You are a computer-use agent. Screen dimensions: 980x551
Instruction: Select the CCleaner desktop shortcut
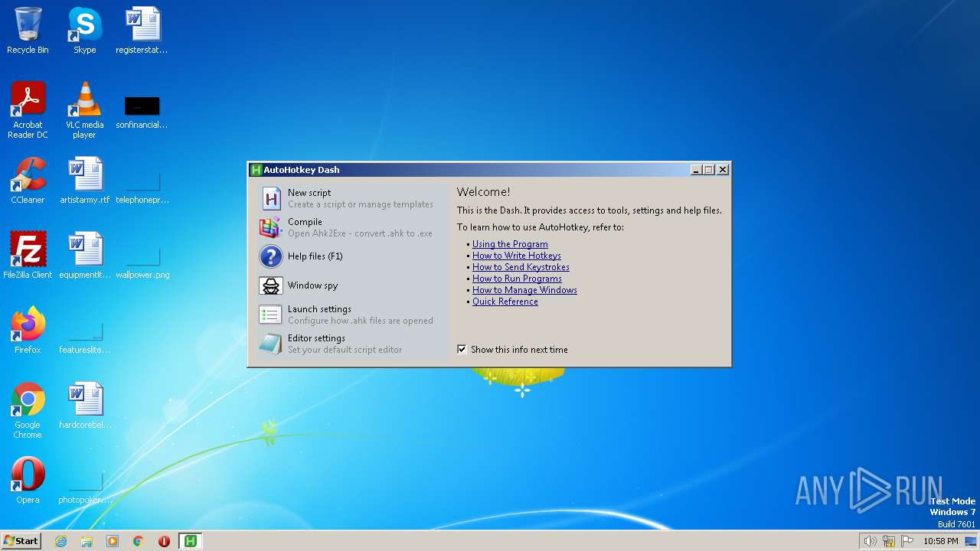pyautogui.click(x=28, y=181)
